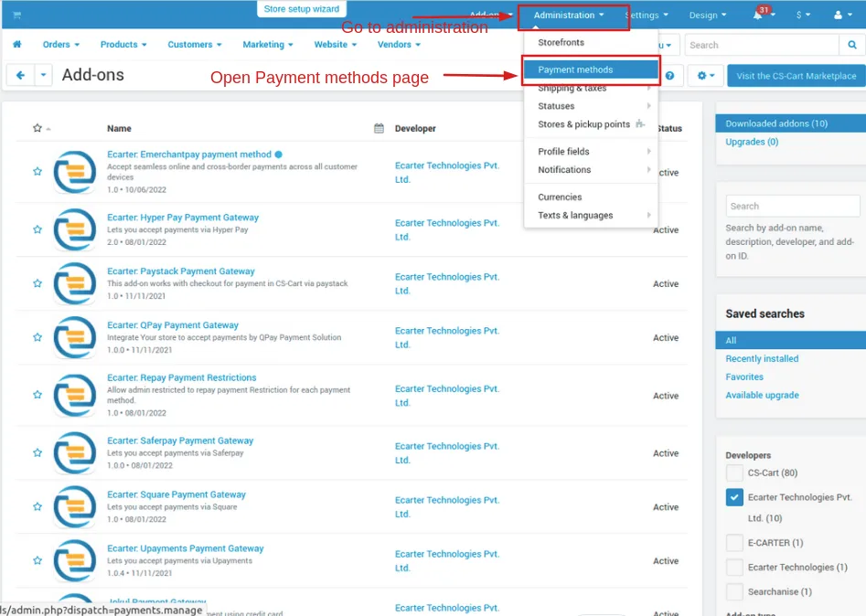Sort add-ons by the Name column header
This screenshot has height=616, width=866.
pyautogui.click(x=119, y=128)
